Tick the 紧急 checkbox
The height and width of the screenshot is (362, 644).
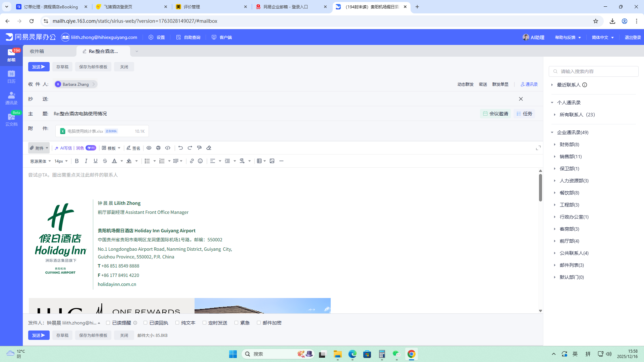pos(236,323)
